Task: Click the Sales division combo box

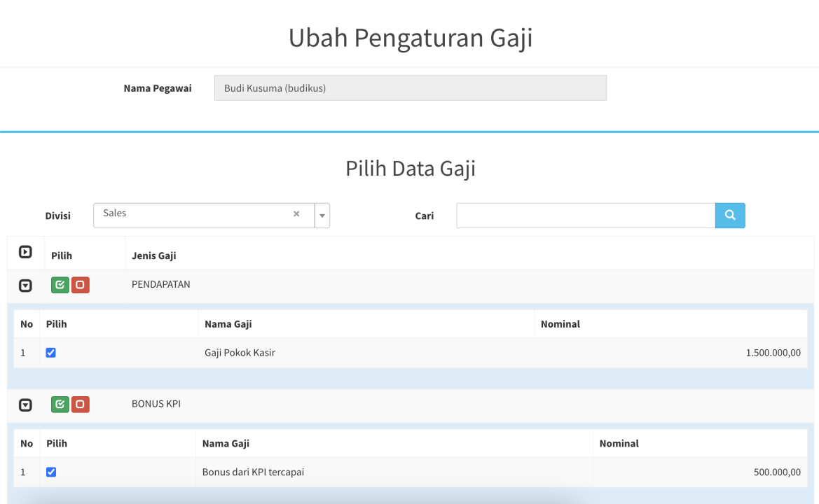Action: (196, 214)
